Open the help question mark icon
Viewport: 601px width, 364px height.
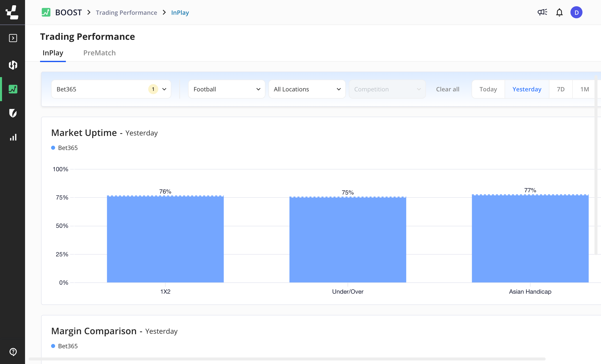click(x=13, y=351)
